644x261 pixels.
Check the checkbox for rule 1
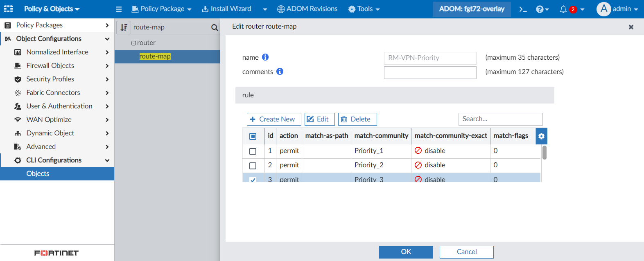click(x=253, y=151)
